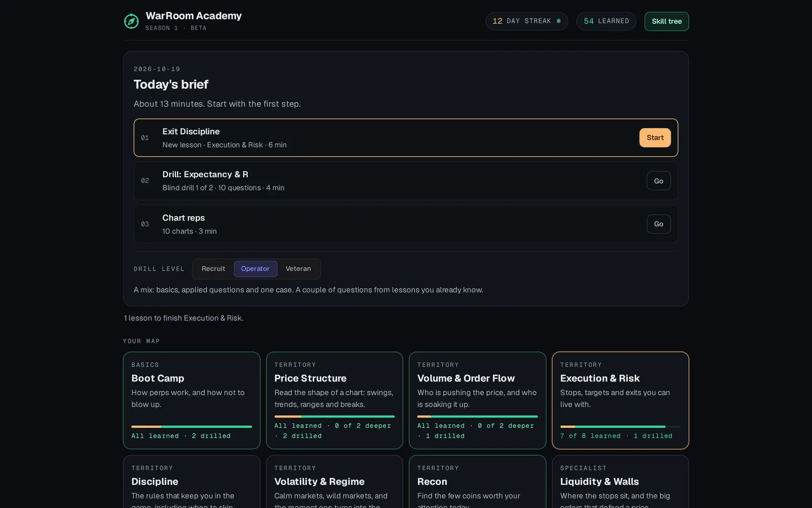
Task: Click the step number 03 label
Action: [x=145, y=224]
